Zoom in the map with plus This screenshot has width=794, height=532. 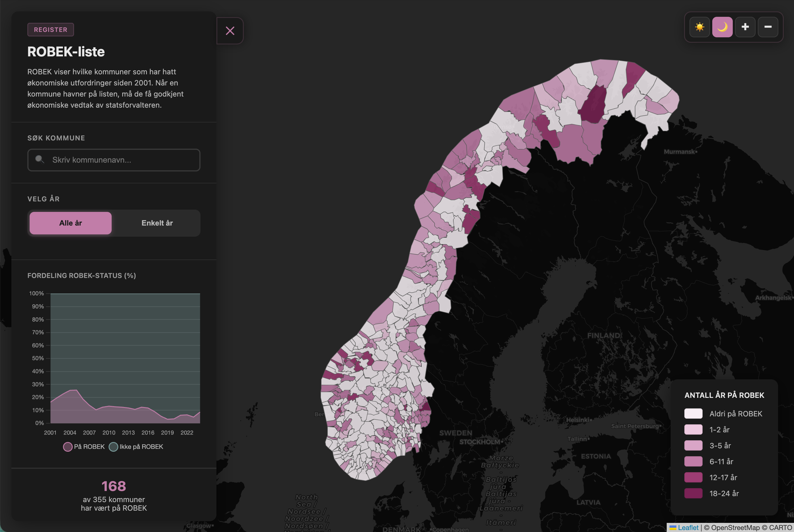click(x=745, y=27)
